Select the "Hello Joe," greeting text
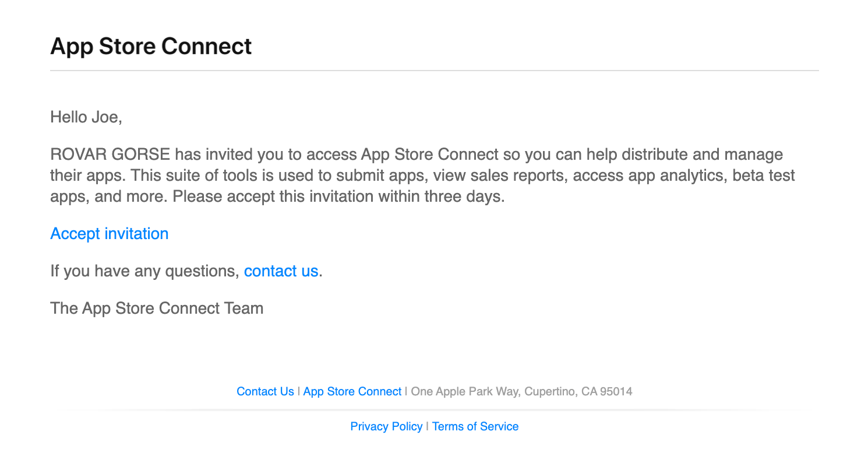 (x=86, y=117)
